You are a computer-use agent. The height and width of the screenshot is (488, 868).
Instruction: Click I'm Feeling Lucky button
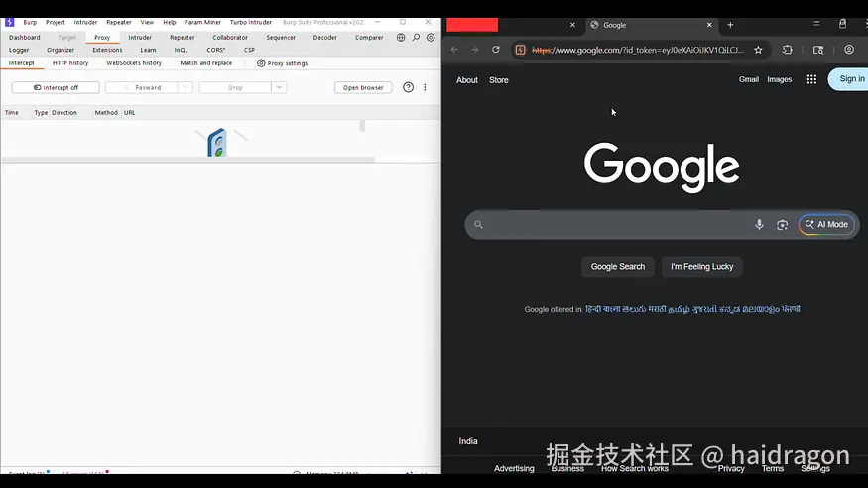point(702,266)
